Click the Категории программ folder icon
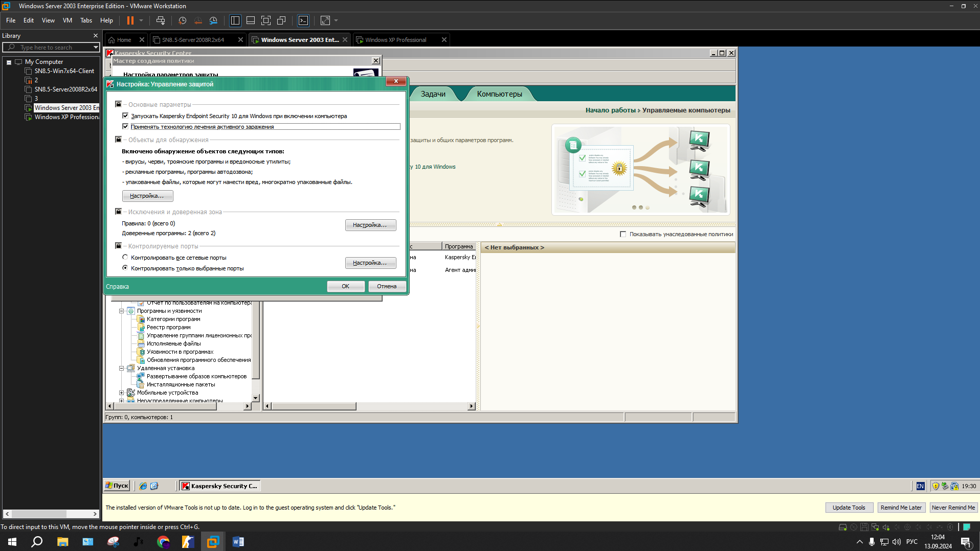980x551 pixels. 142,319
